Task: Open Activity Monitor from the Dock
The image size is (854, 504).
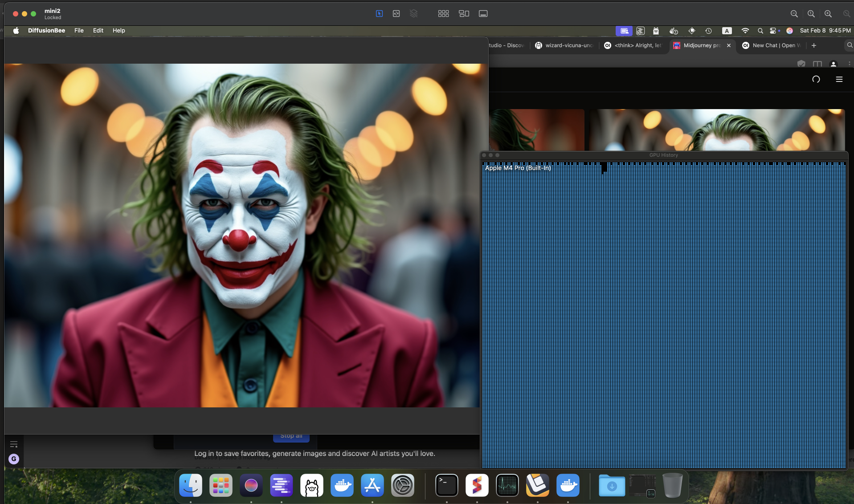Action: click(507, 485)
